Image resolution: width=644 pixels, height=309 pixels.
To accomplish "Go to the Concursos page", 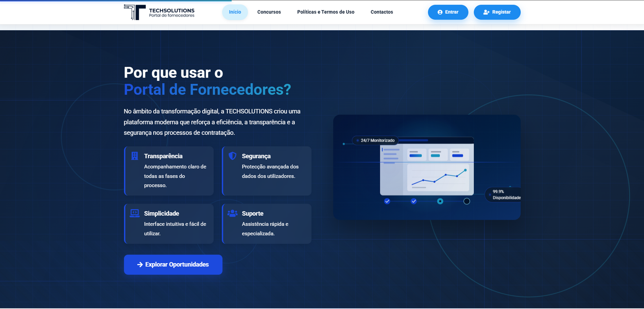I will click(x=269, y=12).
